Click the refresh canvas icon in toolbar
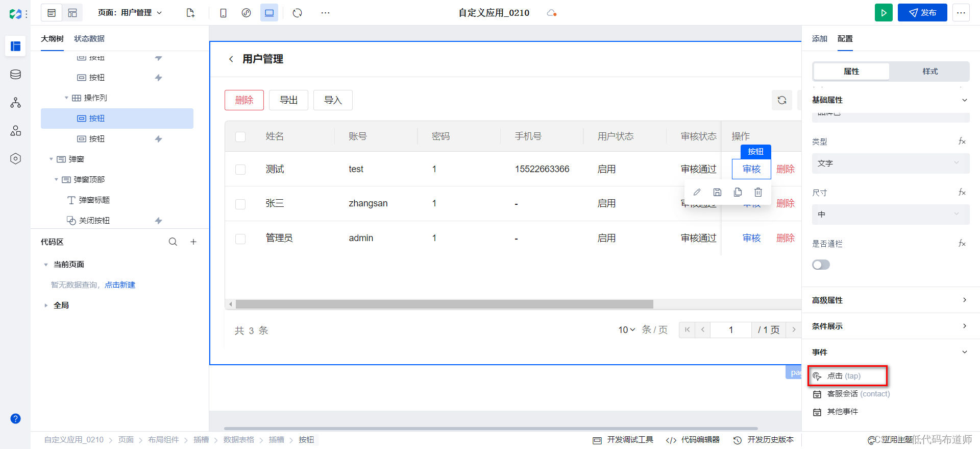980x449 pixels. (298, 13)
